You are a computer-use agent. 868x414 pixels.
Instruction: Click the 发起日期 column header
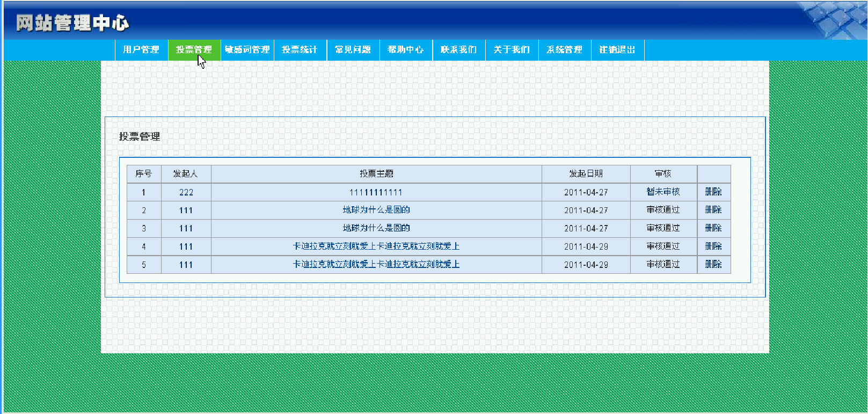(x=586, y=173)
